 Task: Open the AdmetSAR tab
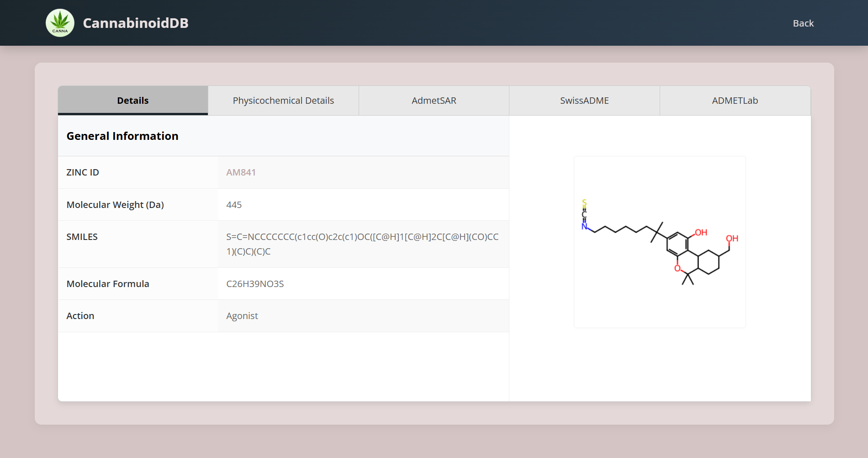(x=434, y=101)
